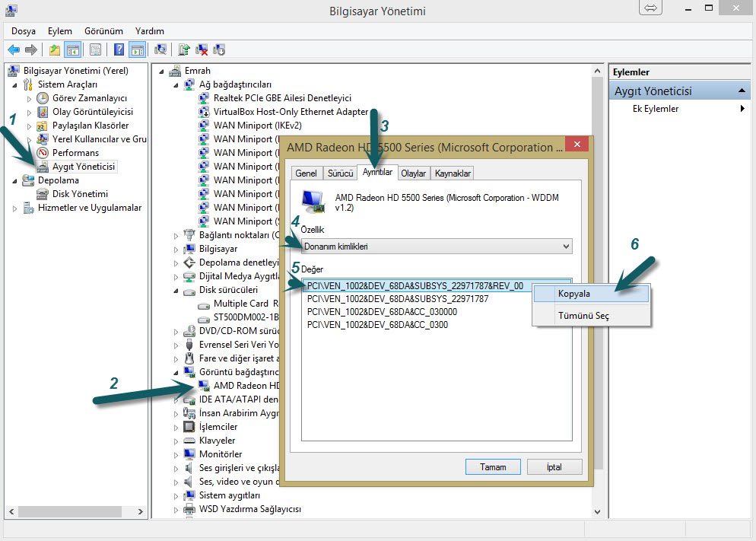756x541 pixels.
Task: Click the blue Help question mark icon
Action: [119, 49]
